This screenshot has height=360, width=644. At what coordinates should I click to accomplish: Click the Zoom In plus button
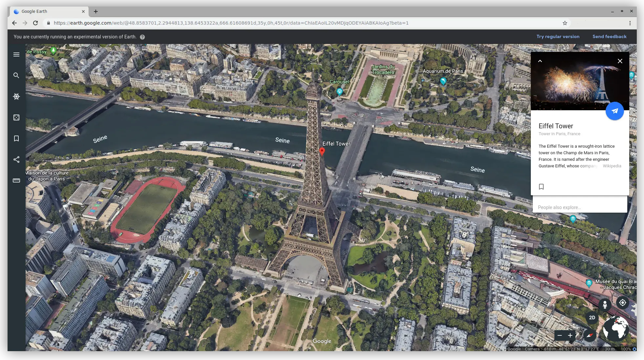pyautogui.click(x=571, y=335)
